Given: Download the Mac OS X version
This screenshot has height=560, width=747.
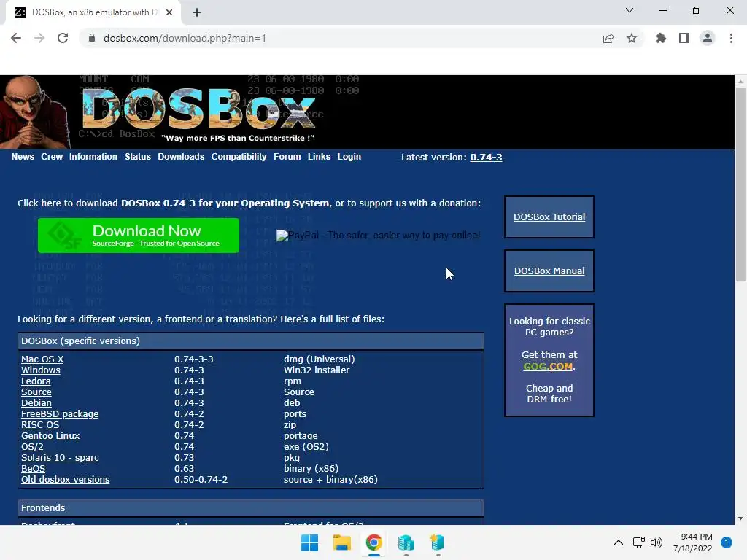Looking at the screenshot, I should click(x=42, y=359).
